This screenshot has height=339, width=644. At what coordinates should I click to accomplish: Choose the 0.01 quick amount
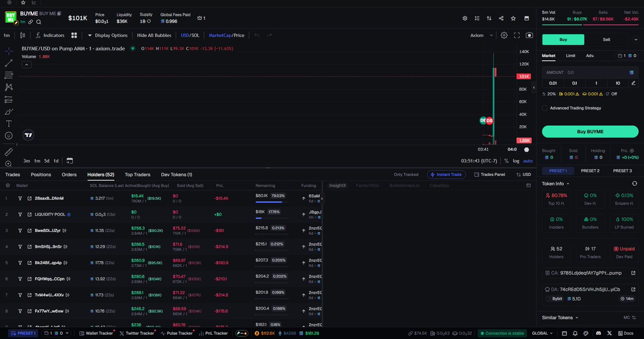[553, 83]
